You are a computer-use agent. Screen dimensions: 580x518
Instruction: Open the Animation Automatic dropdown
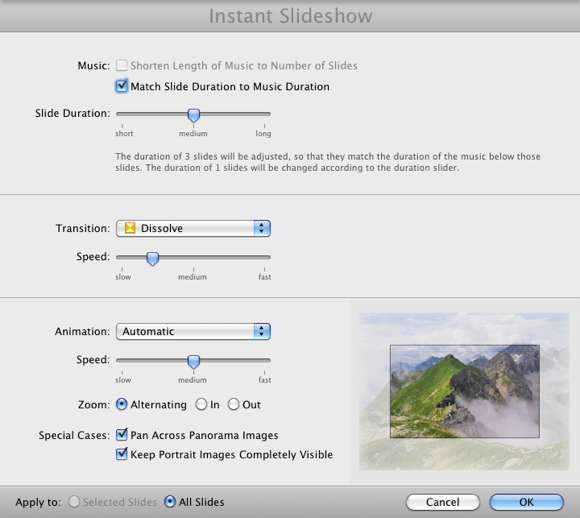(x=193, y=331)
